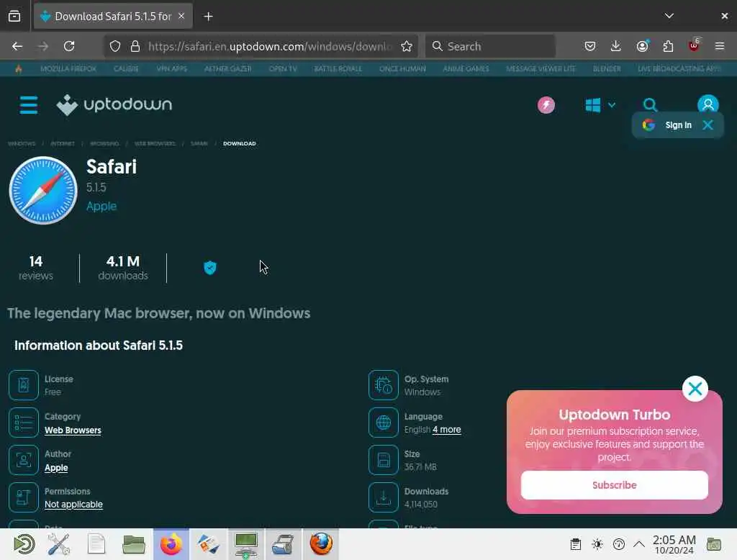Viewport: 737px width, 560px height.
Task: Open the clipboard tray icon
Action: [575, 544]
